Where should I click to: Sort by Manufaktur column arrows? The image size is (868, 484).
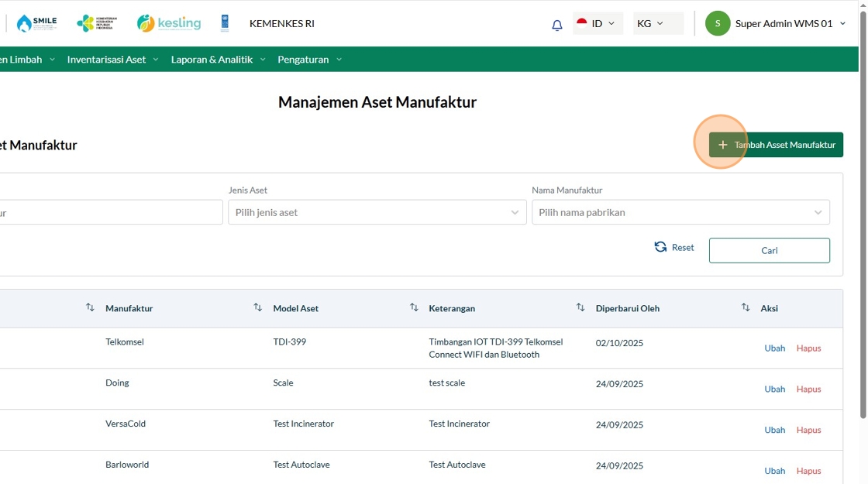(257, 307)
